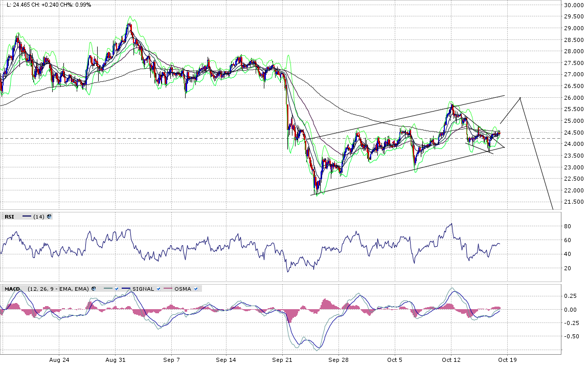Viewport: 588px width, 367px height.
Task: Click the 26.000 level on price axis
Action: (573, 98)
